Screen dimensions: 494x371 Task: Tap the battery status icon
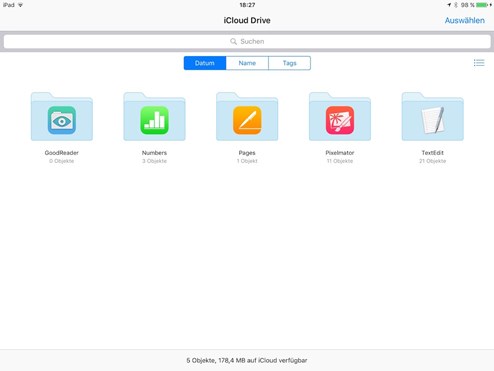pyautogui.click(x=482, y=5)
